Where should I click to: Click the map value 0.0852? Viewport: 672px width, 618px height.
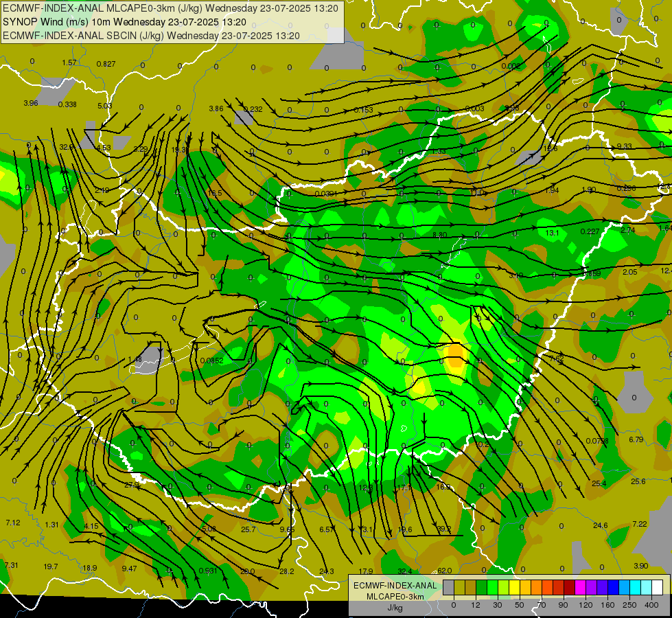pyautogui.click(x=211, y=360)
